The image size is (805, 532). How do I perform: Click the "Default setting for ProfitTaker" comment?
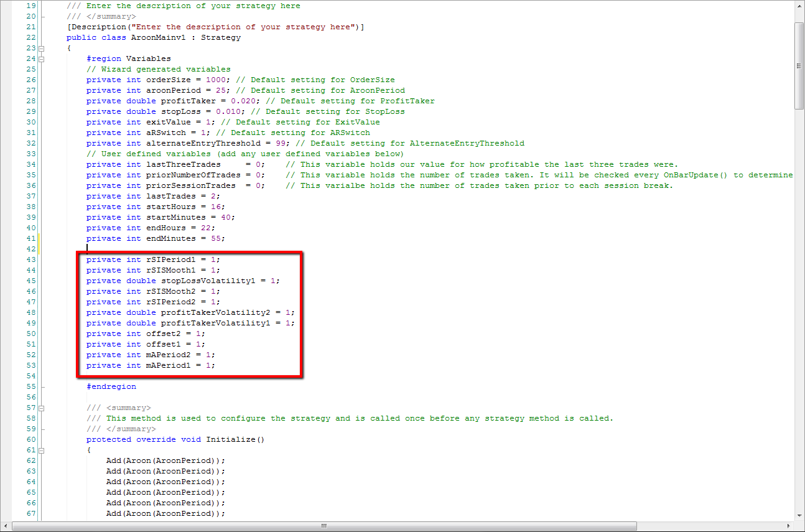click(x=351, y=101)
